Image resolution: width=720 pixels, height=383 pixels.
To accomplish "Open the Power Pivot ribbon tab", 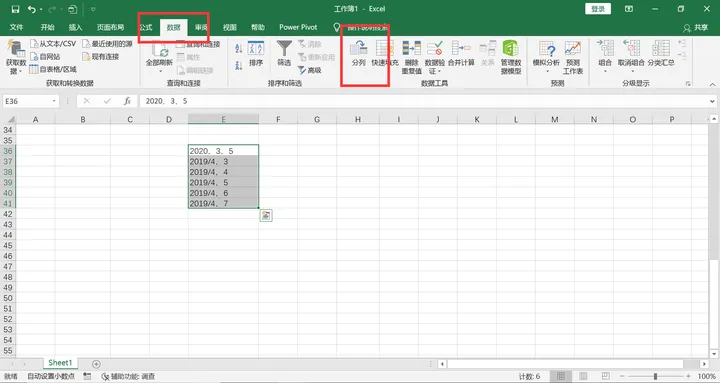I will [298, 27].
